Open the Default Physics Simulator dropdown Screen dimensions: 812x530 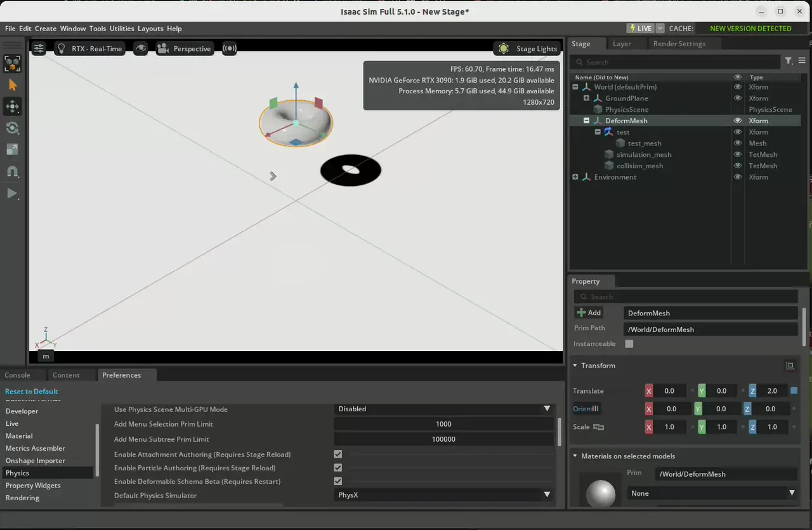coord(444,495)
